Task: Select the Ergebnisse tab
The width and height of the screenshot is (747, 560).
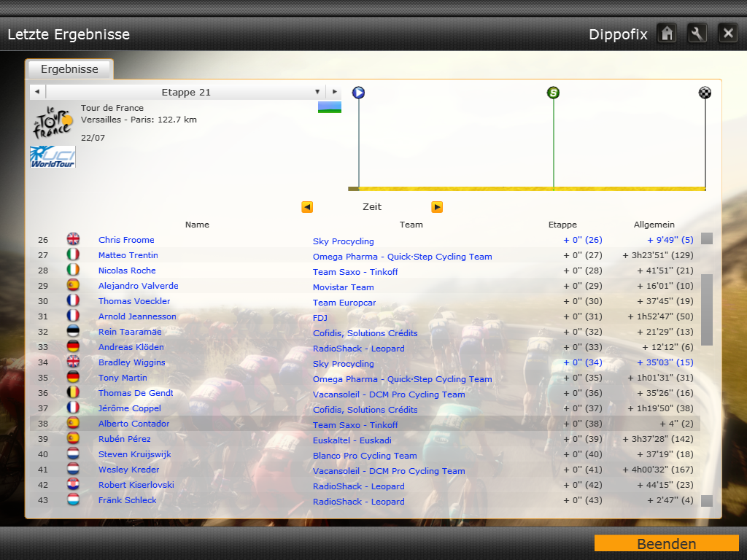Action: (x=69, y=69)
